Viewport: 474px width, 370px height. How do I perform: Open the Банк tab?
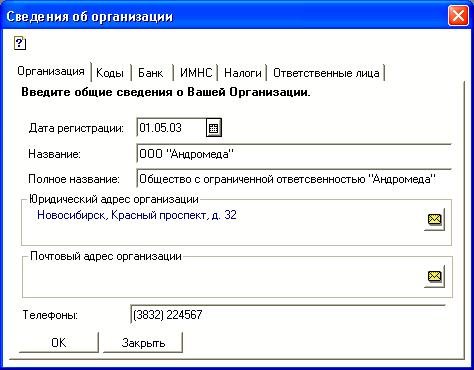[151, 73]
